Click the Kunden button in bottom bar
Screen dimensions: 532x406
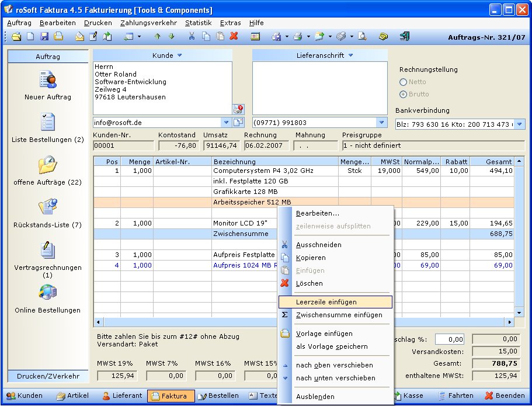pyautogui.click(x=25, y=396)
